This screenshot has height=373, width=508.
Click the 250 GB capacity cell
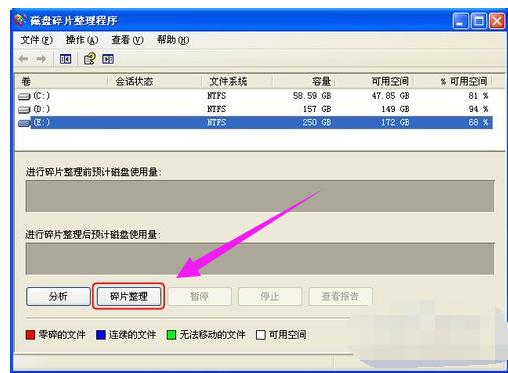click(317, 122)
